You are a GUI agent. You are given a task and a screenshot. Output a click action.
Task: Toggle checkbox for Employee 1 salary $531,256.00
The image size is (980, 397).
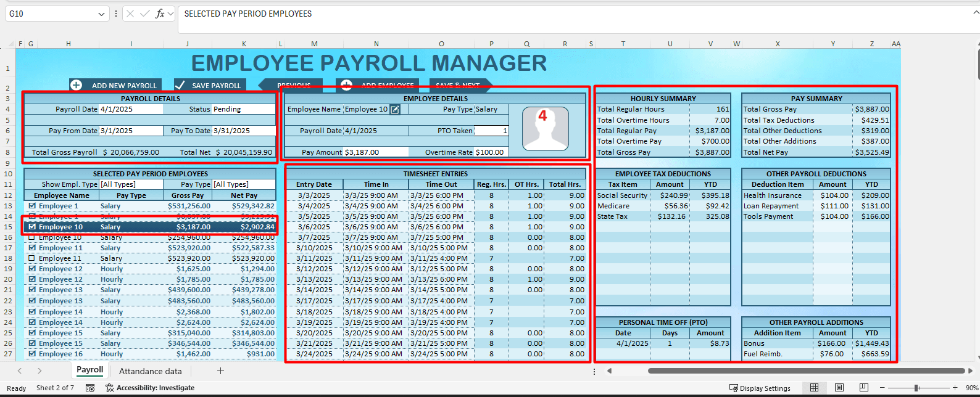tap(32, 206)
